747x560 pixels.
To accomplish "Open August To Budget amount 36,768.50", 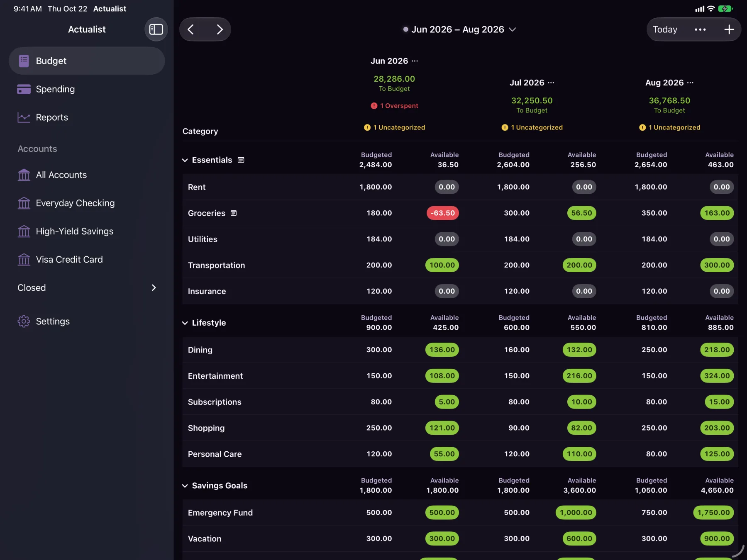I will coord(669,100).
